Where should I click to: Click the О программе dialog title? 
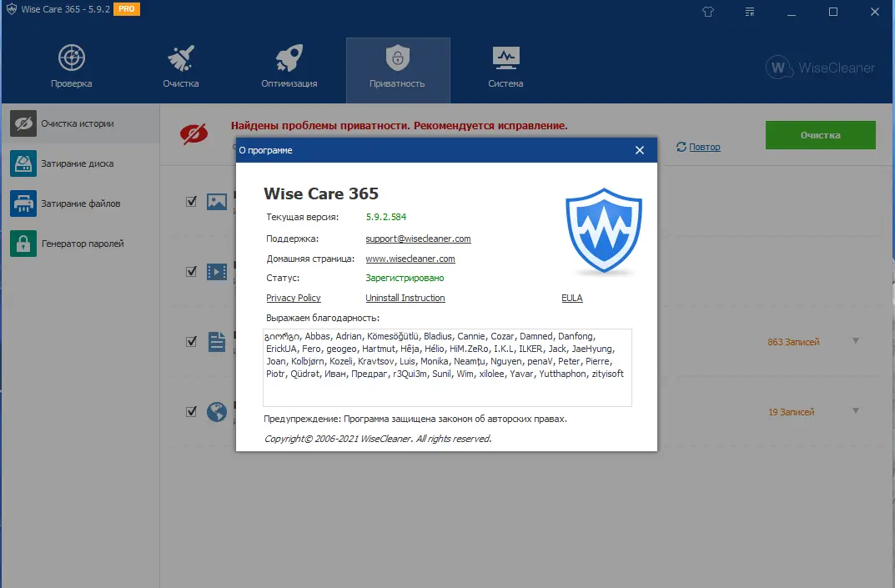point(265,150)
